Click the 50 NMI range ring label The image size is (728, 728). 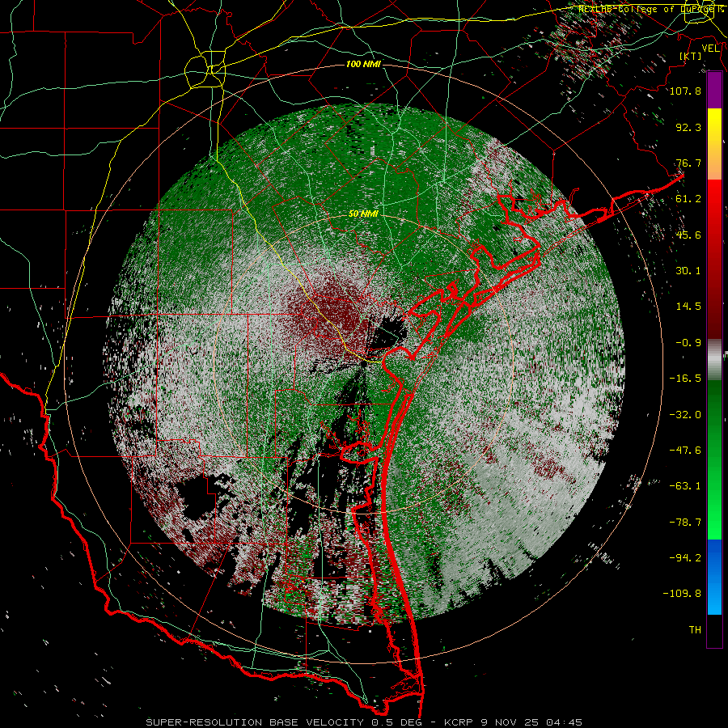363,214
